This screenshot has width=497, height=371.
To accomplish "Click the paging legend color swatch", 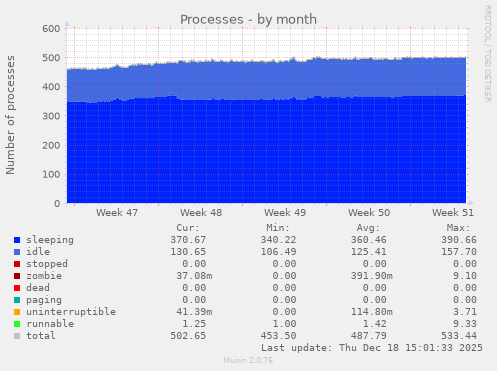I will [17, 300].
